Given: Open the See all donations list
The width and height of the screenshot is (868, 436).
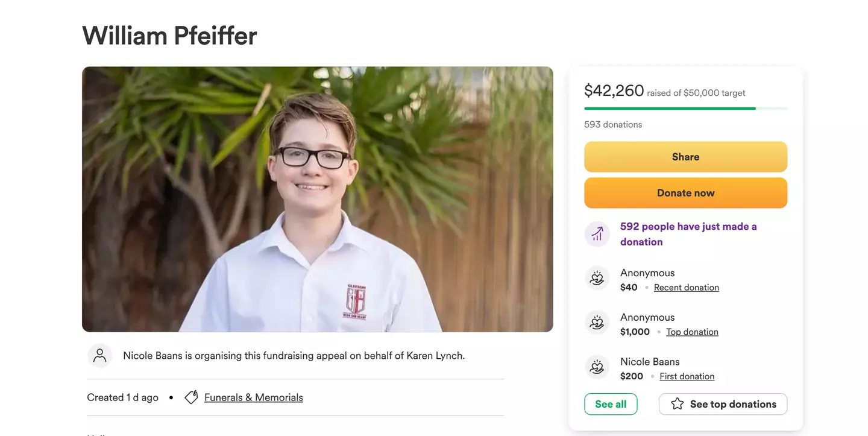Looking at the screenshot, I should (x=611, y=404).
